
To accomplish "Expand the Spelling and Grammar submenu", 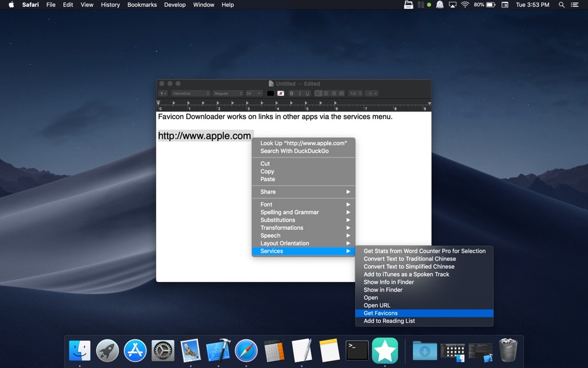I will click(303, 212).
